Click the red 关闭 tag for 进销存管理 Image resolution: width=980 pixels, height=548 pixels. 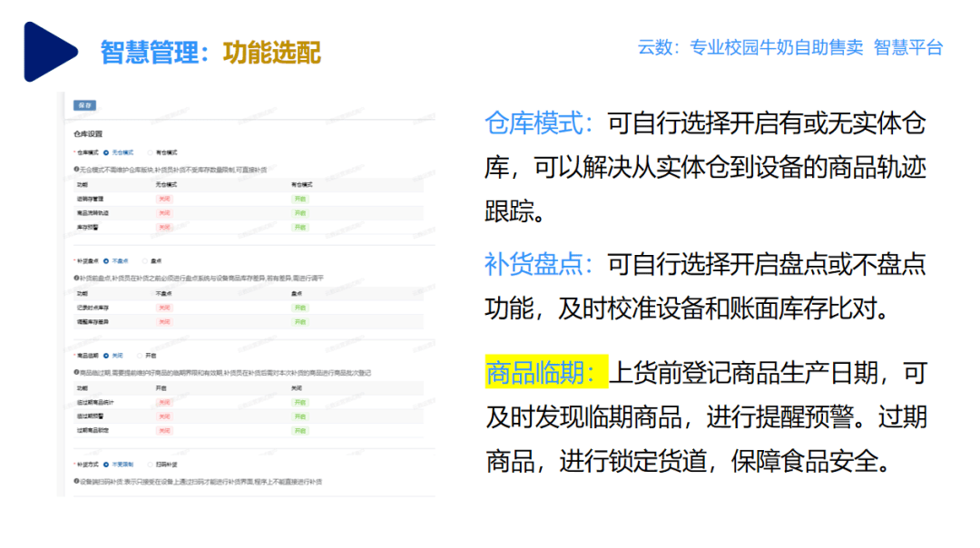[164, 199]
